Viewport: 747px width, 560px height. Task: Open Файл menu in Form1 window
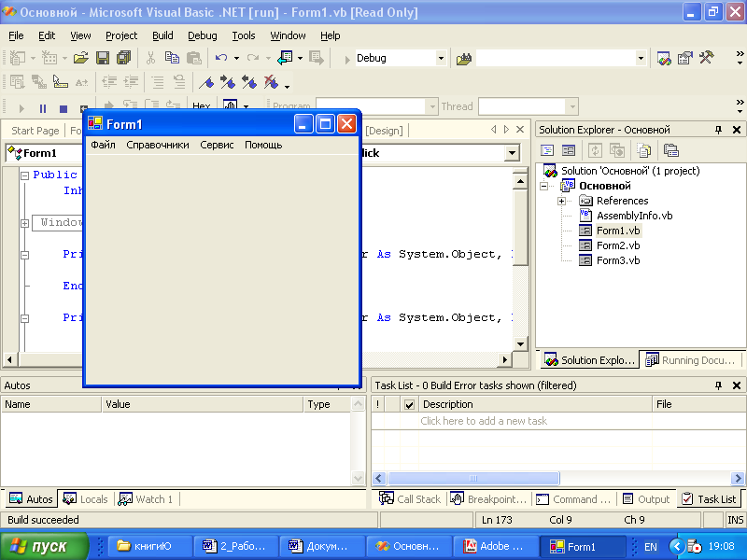click(x=103, y=145)
